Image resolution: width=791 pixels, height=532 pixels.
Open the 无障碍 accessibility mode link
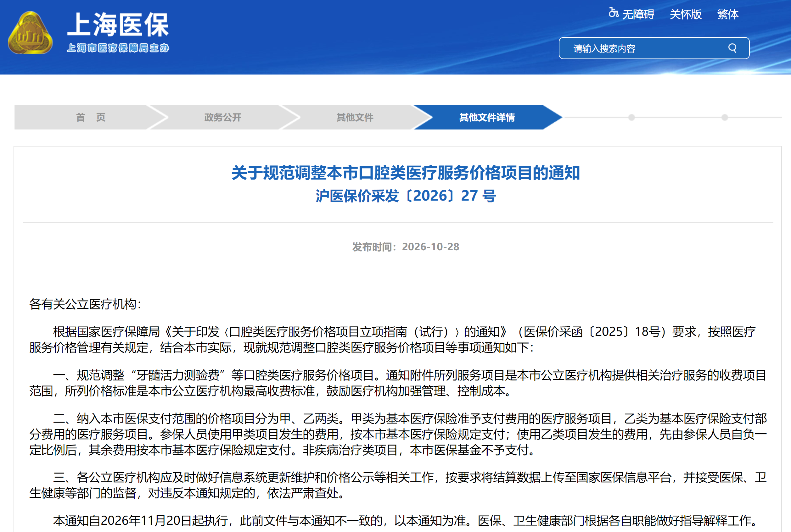tap(638, 14)
